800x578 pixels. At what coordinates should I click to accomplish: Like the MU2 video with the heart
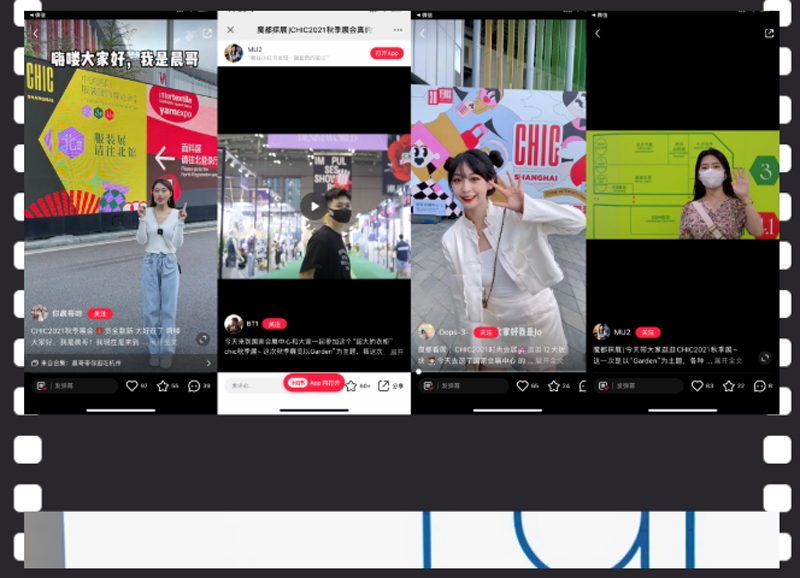pos(697,386)
